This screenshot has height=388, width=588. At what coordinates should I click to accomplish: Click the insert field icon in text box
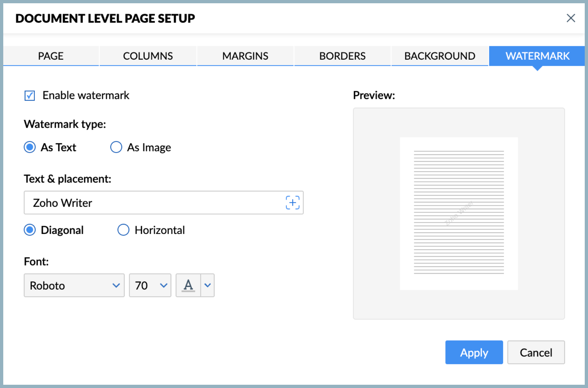pos(292,202)
